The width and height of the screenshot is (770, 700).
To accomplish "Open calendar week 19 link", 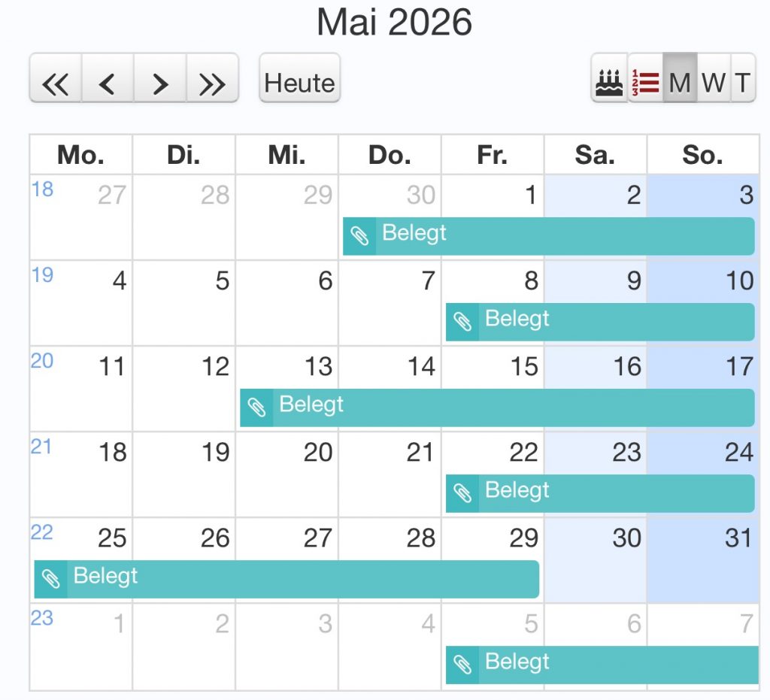I will coord(42,275).
